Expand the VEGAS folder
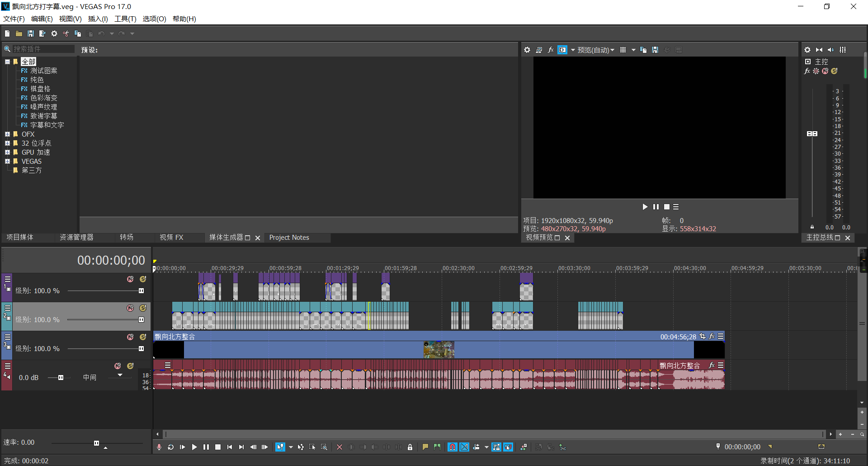Screen dimensions: 868x466 (x=7, y=161)
